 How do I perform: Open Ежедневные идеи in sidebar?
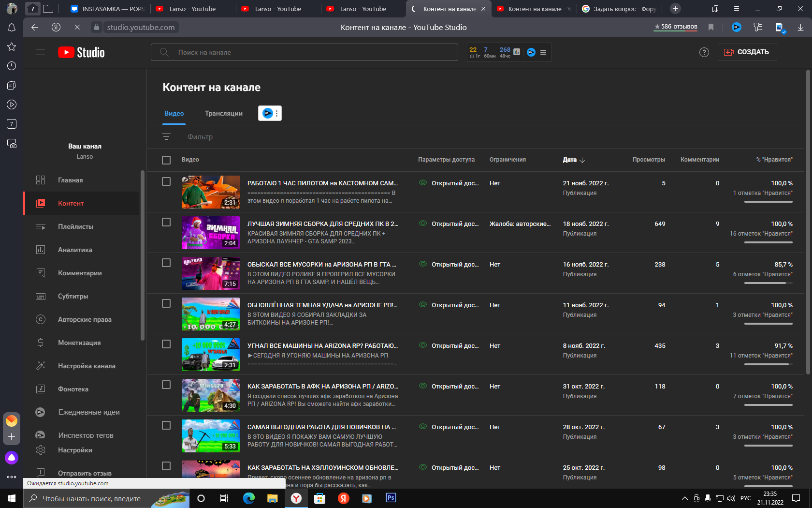click(81, 412)
